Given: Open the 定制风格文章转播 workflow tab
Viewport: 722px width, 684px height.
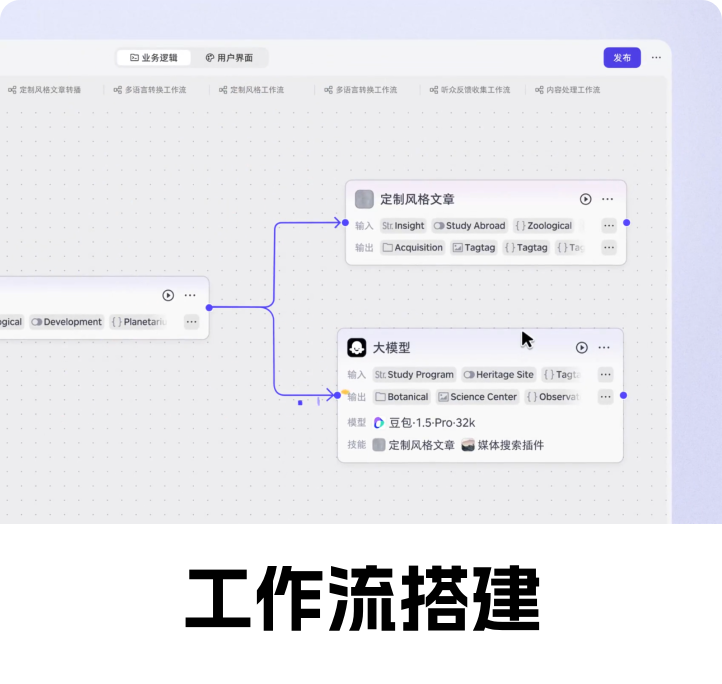Looking at the screenshot, I should [x=44, y=90].
